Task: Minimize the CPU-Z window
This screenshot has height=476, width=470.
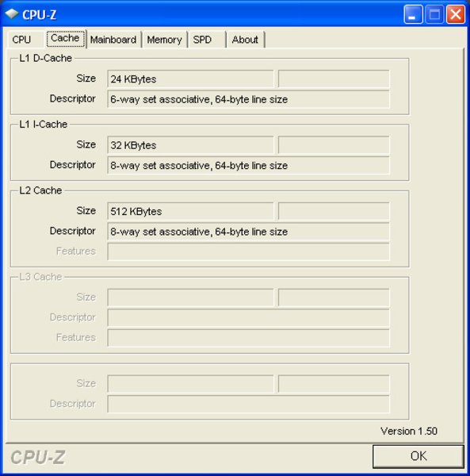Action: [413, 14]
